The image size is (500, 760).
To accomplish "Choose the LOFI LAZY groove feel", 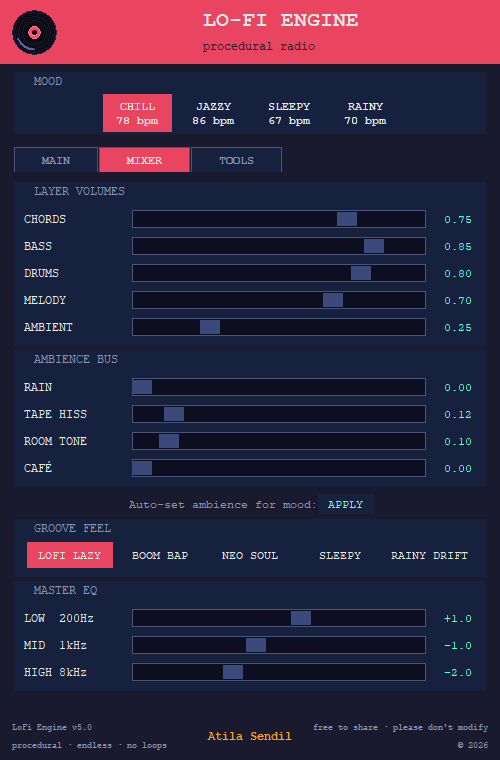I will pos(70,555).
